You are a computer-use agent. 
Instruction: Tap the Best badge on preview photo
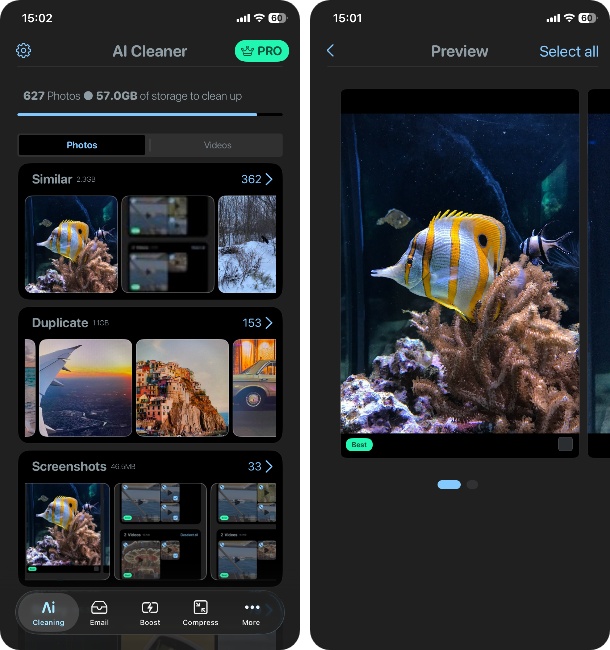coord(359,444)
